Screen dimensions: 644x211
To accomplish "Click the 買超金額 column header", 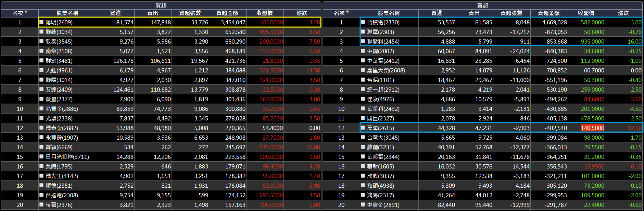I will click(227, 13).
